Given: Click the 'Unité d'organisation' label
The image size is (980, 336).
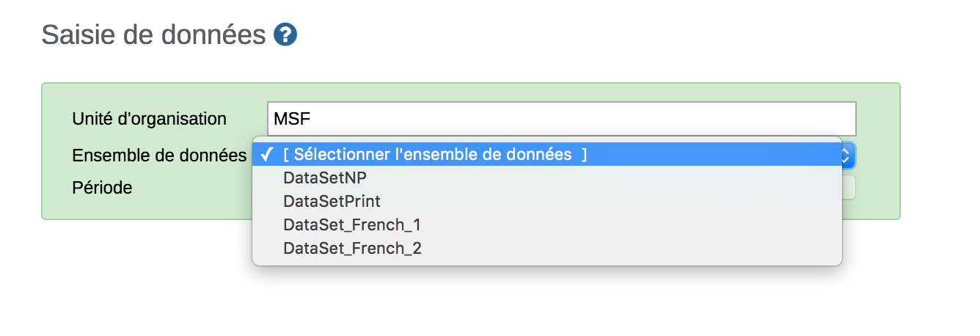Looking at the screenshot, I should point(149,119).
